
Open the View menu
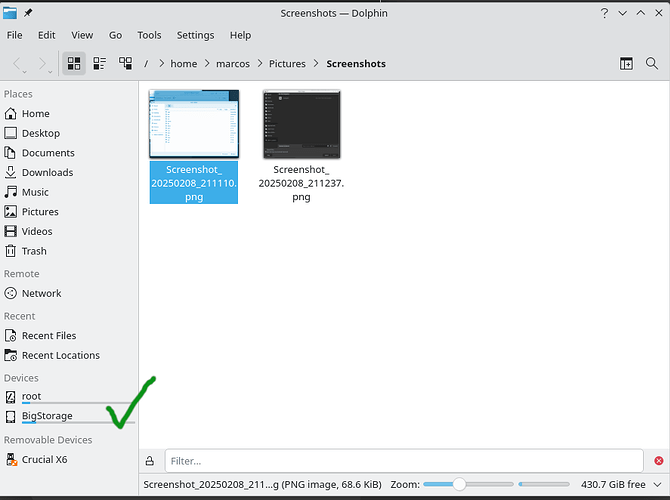coord(82,35)
